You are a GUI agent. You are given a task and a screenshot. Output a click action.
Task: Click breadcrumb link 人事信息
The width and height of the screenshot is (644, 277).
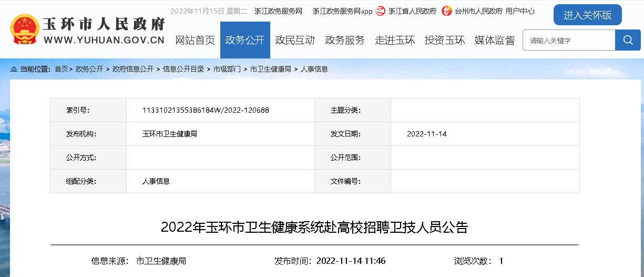(x=314, y=69)
